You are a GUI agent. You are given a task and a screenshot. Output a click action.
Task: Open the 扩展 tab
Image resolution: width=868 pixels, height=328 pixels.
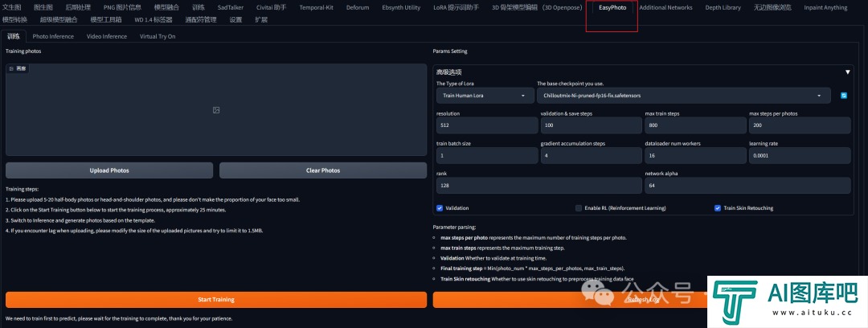pos(261,19)
